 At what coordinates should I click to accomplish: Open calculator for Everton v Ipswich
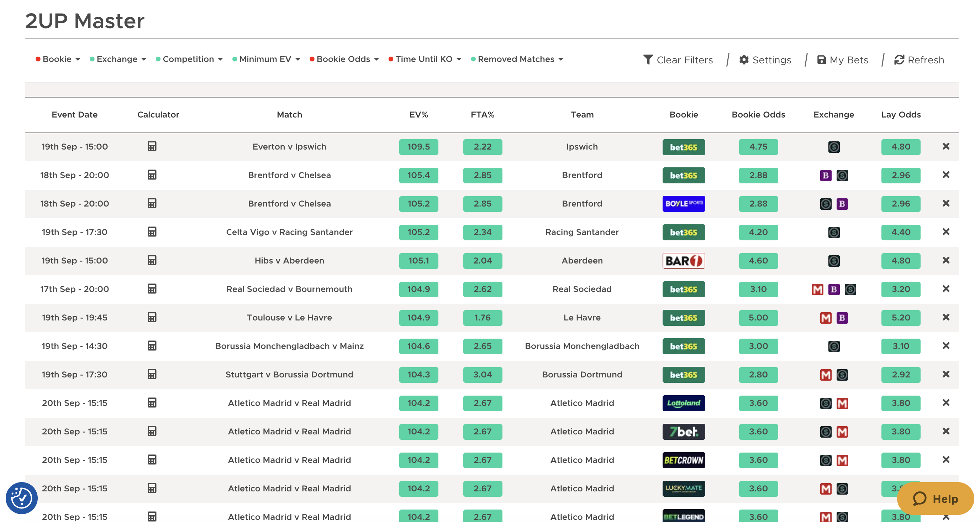click(152, 146)
